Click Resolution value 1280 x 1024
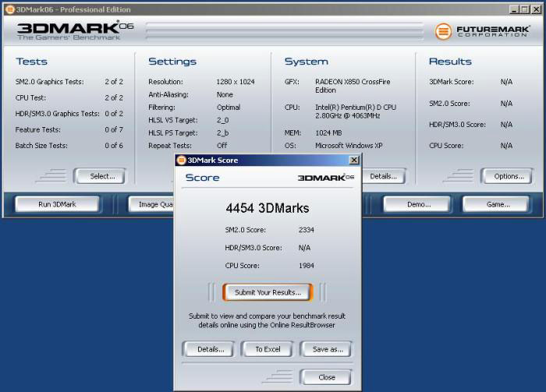Viewport: 546px width, 392px height. (x=236, y=82)
